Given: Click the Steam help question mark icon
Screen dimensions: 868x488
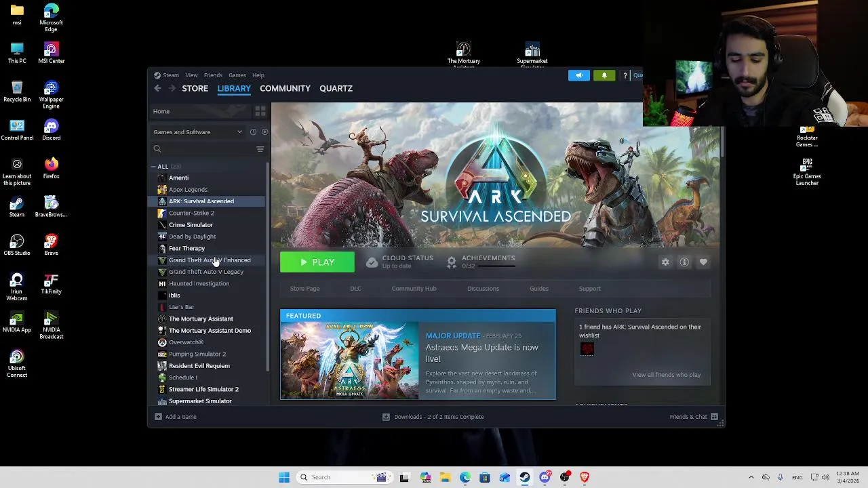Looking at the screenshot, I should tap(625, 75).
